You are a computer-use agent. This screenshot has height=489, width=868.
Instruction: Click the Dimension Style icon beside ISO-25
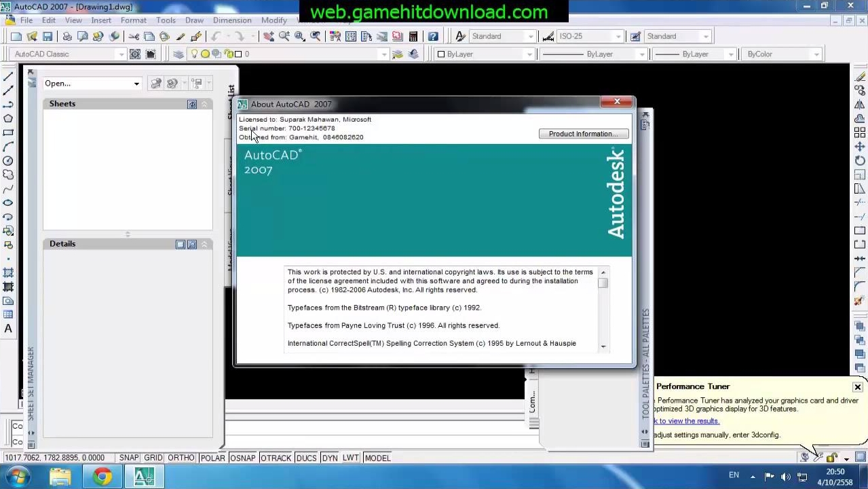[x=548, y=36]
